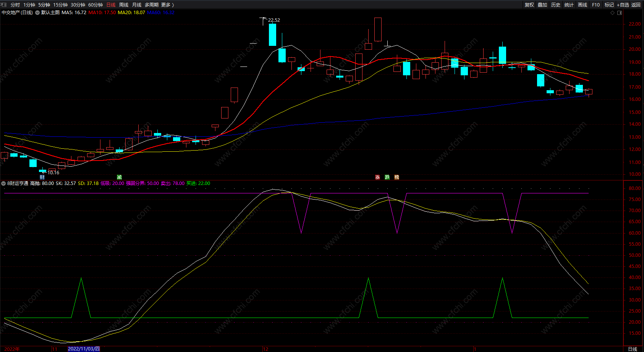This screenshot has height=352, width=644.
Task: Click the yellow MA20: 18.07 label
Action: click(x=131, y=13)
